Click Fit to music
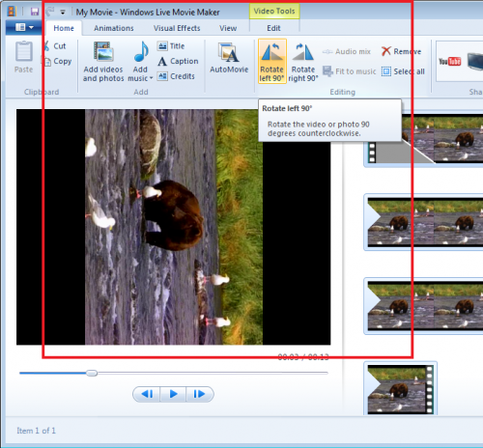This screenshot has height=448, width=483. 349,71
